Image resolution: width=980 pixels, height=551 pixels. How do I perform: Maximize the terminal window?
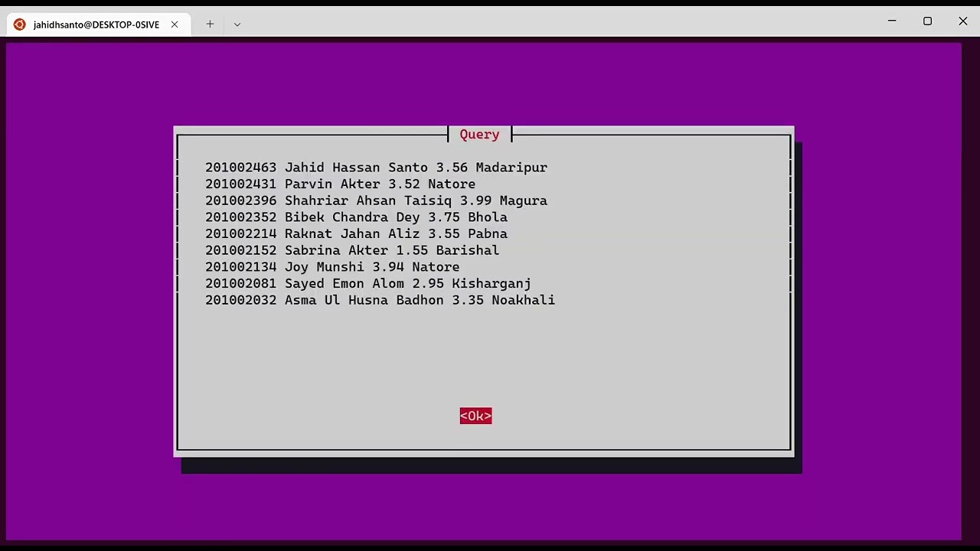pos(927,21)
